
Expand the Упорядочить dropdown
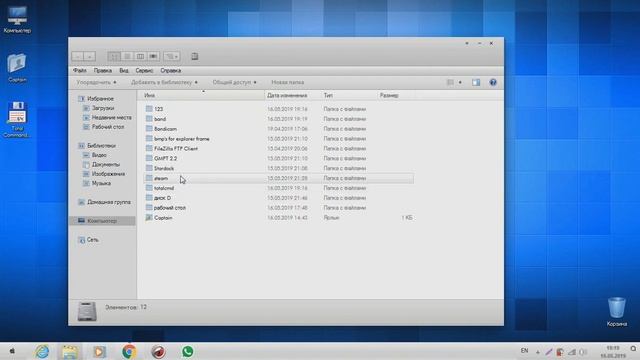pos(96,82)
